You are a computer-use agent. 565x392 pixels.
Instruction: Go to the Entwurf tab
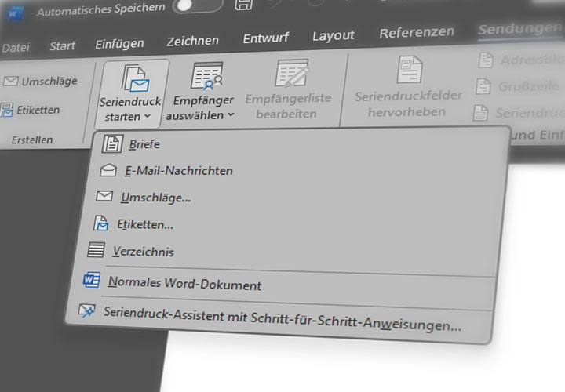(265, 38)
